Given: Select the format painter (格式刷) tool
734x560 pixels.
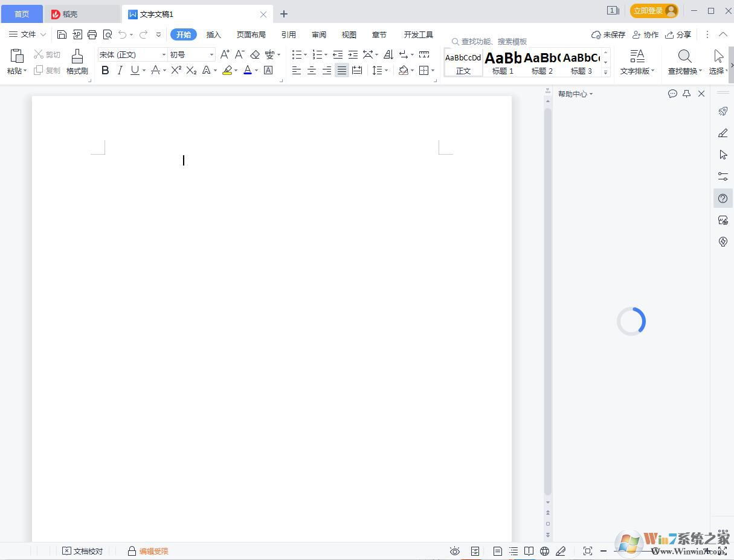Looking at the screenshot, I should coord(77,60).
